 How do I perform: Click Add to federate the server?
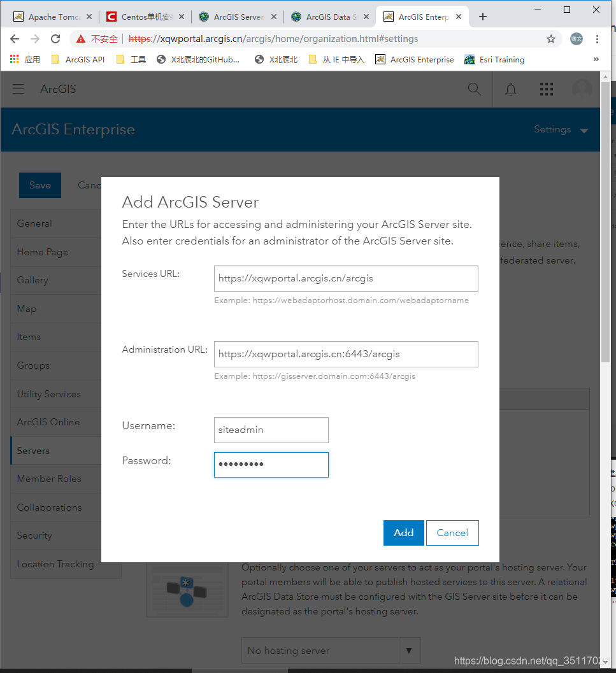click(x=403, y=533)
